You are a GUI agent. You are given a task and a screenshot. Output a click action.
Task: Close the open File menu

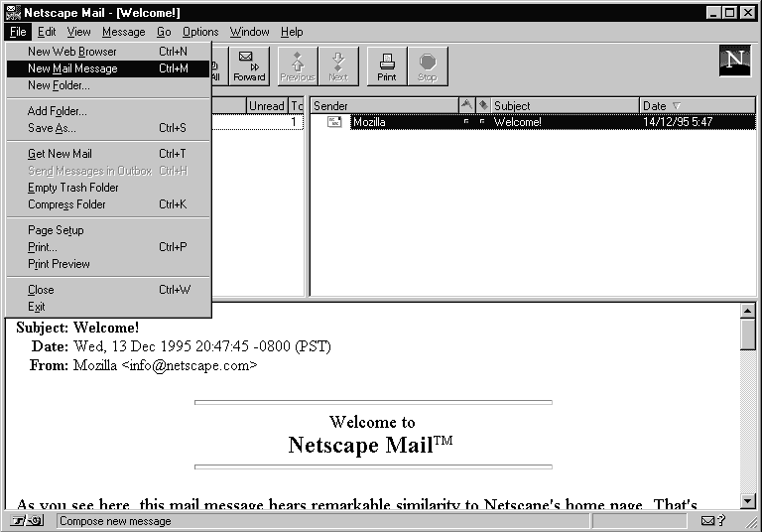click(x=18, y=32)
